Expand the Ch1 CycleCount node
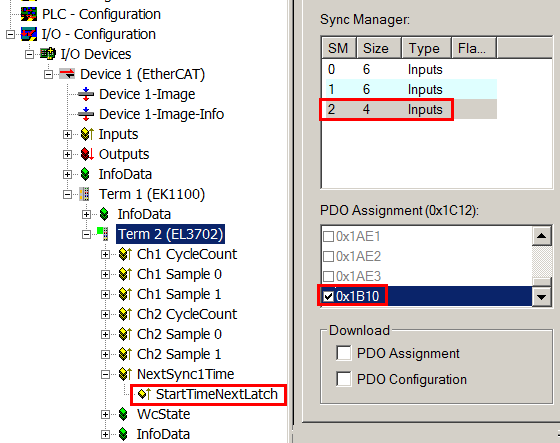This screenshot has width=560, height=443. (105, 254)
